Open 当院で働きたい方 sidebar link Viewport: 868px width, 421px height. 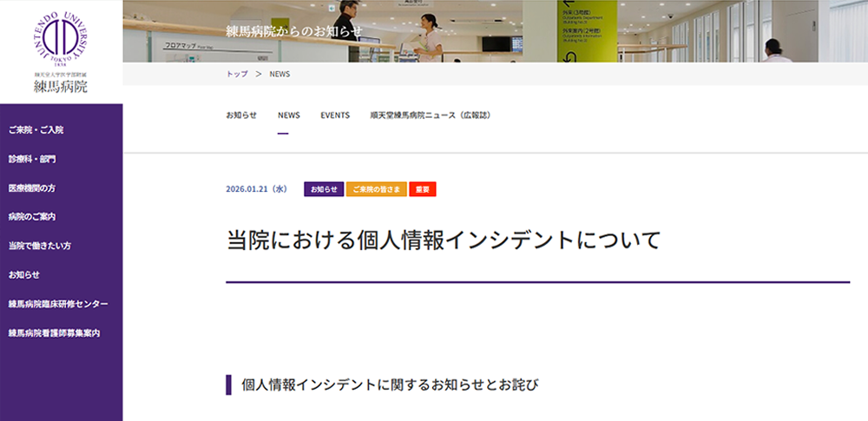click(39, 246)
